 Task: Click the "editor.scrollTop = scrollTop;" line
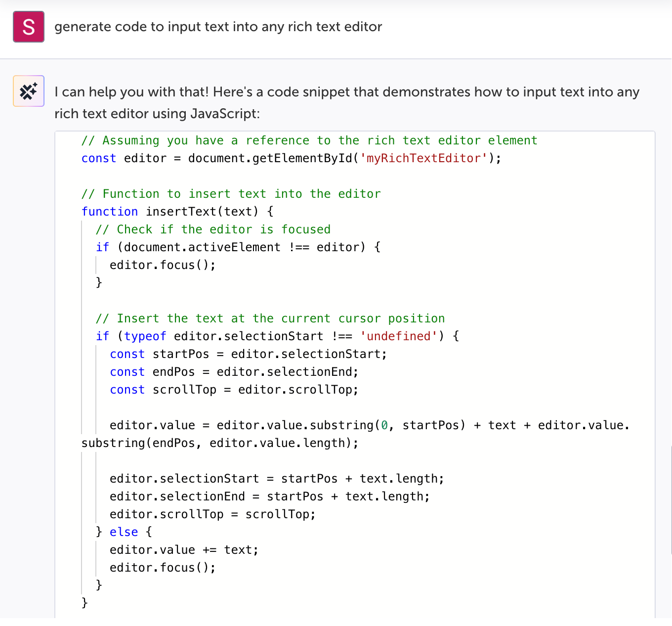212,514
